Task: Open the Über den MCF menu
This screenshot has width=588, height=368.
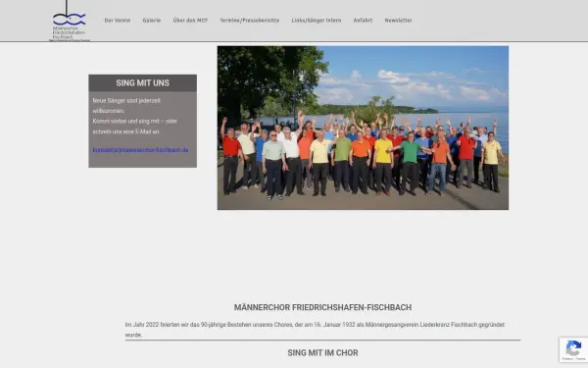Action: [190, 21]
